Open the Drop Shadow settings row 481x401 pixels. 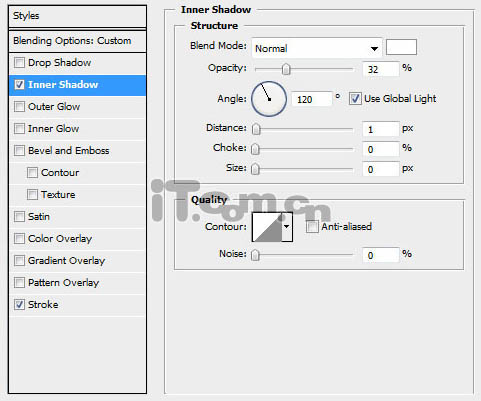click(x=77, y=63)
